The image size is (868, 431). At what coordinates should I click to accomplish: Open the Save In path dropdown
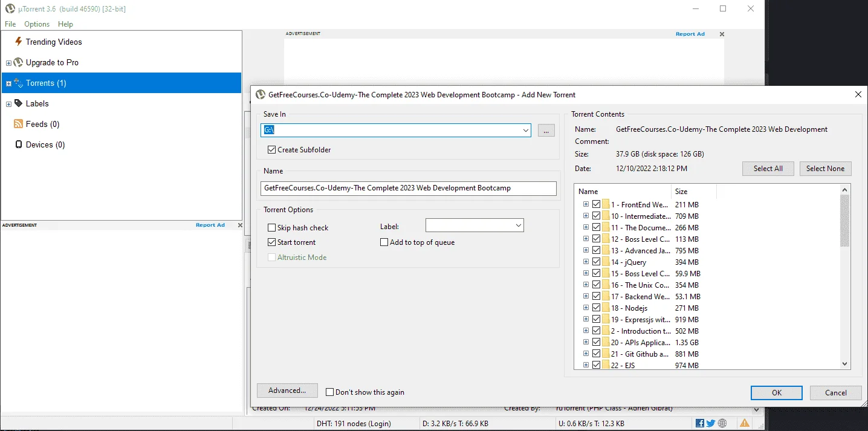tap(525, 130)
